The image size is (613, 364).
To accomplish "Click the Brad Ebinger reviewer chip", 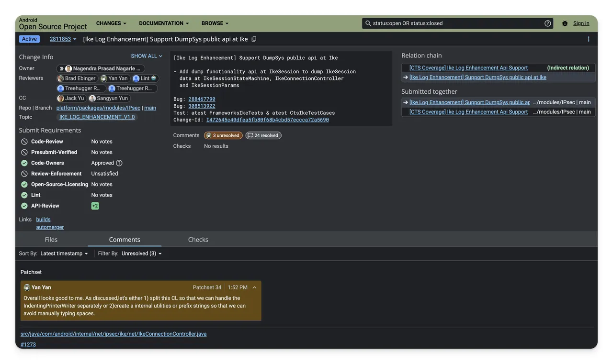I will pos(77,78).
